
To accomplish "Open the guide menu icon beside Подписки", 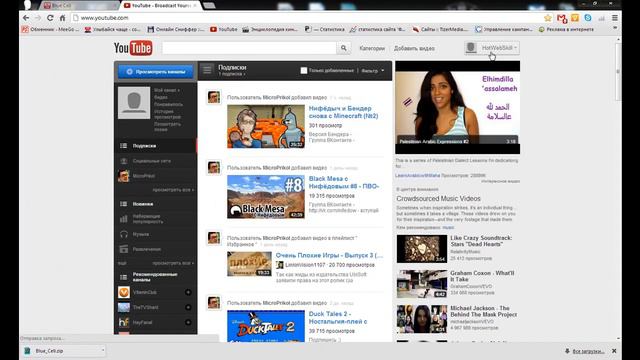I will [x=207, y=70].
